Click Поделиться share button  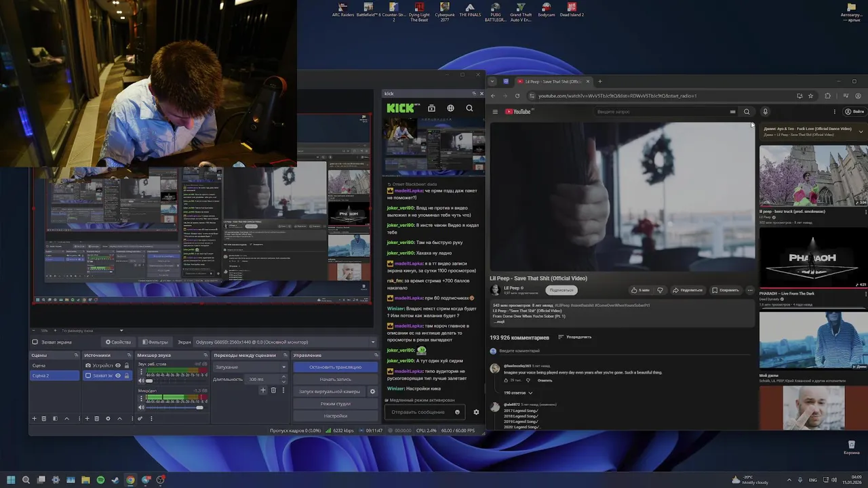coord(688,290)
